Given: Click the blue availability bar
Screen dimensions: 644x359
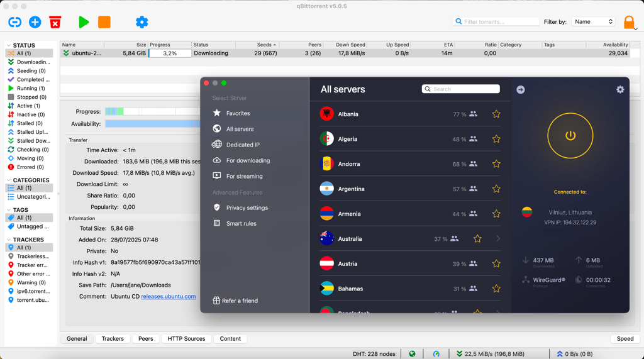Looking at the screenshot, I should pos(152,124).
